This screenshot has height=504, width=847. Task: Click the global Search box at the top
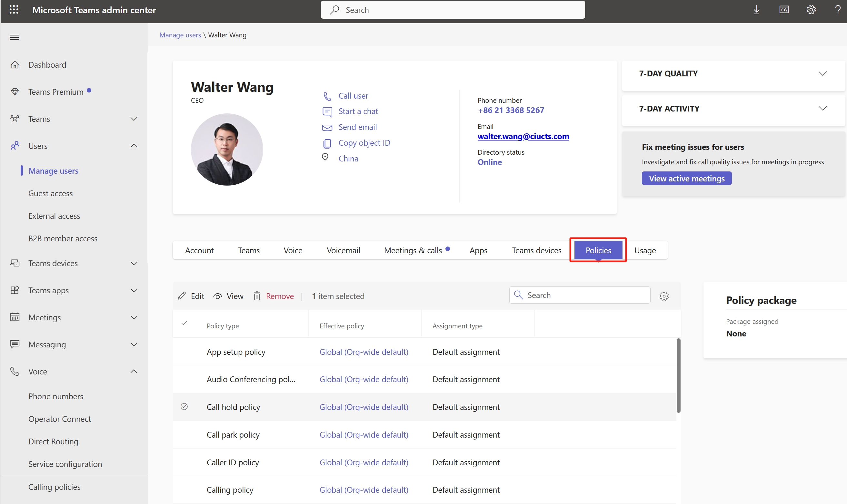pos(453,10)
